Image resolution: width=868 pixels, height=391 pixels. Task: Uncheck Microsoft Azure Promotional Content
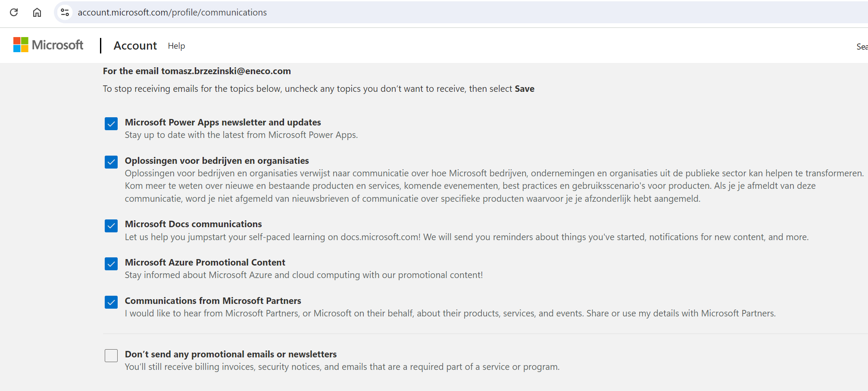pos(111,264)
